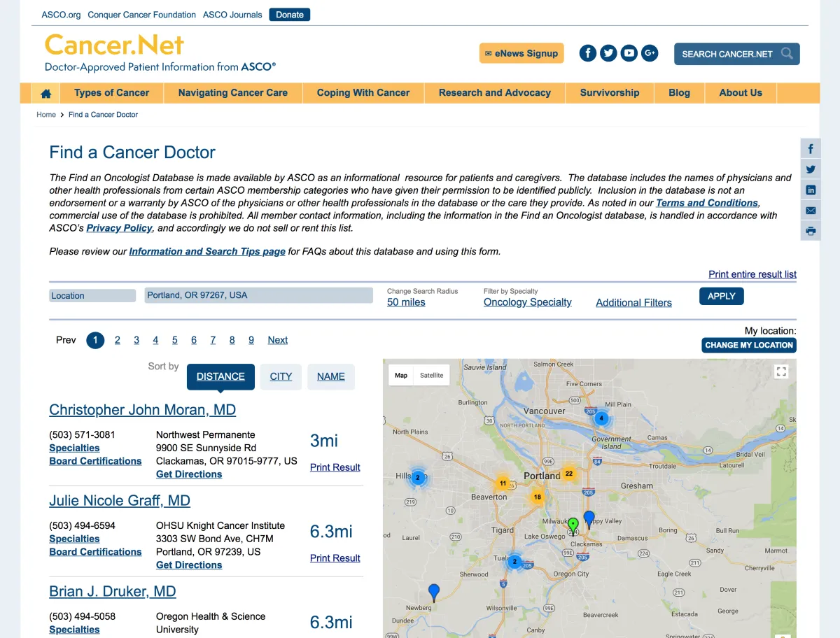This screenshot has height=638, width=840.
Task: Open Cancer.Net Google Plus icon in header
Action: [650, 53]
